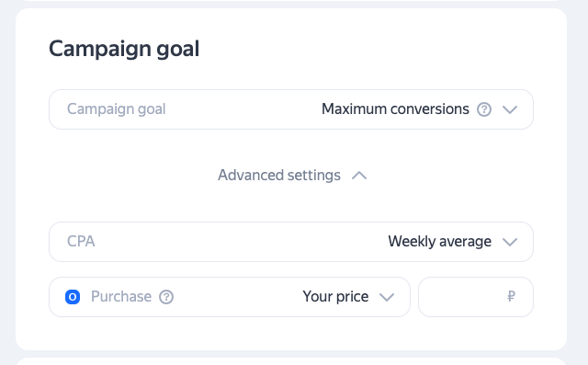Select the Maximum conversions value
This screenshot has height=365, width=588.
[x=395, y=109]
